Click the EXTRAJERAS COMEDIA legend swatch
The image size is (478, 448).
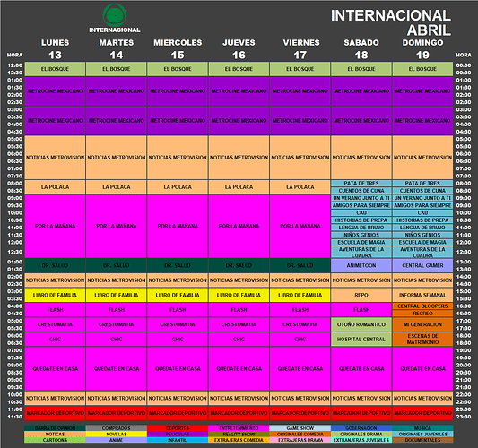(x=239, y=440)
